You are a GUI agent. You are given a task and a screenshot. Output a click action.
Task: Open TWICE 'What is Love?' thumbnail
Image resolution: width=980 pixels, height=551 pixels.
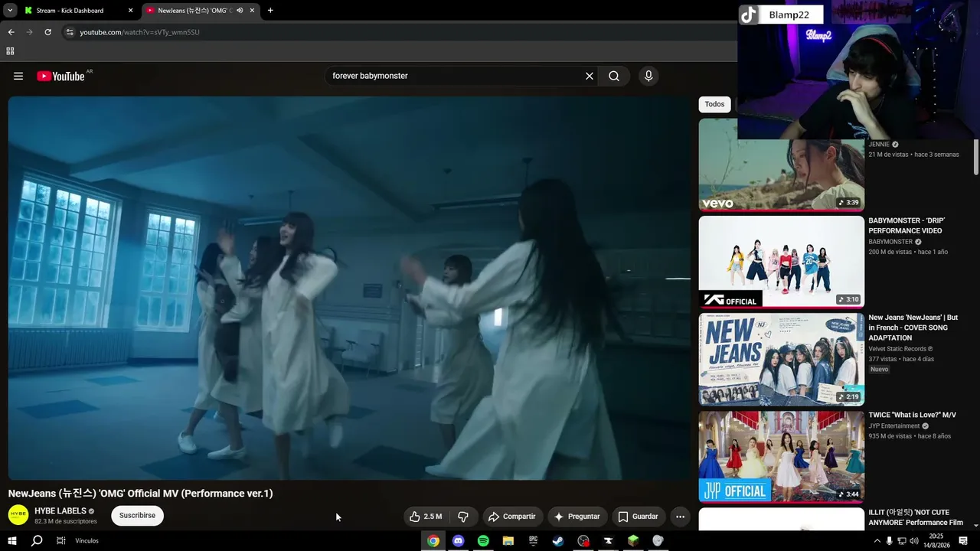click(x=781, y=457)
